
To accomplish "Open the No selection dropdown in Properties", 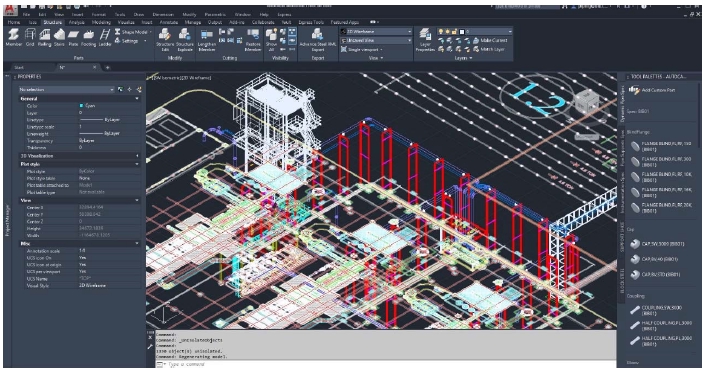I will click(66, 89).
